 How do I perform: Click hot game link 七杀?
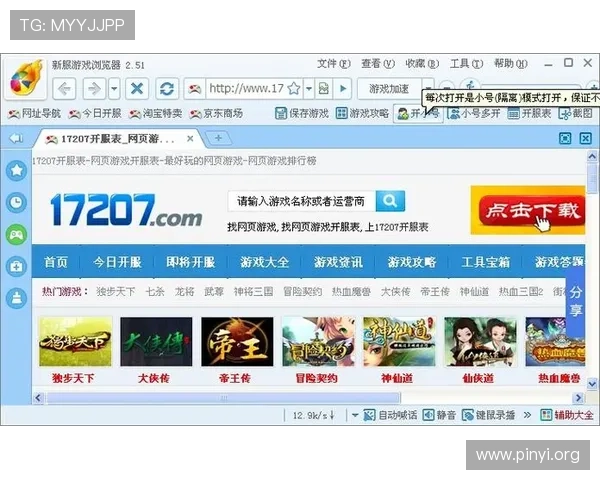click(155, 292)
